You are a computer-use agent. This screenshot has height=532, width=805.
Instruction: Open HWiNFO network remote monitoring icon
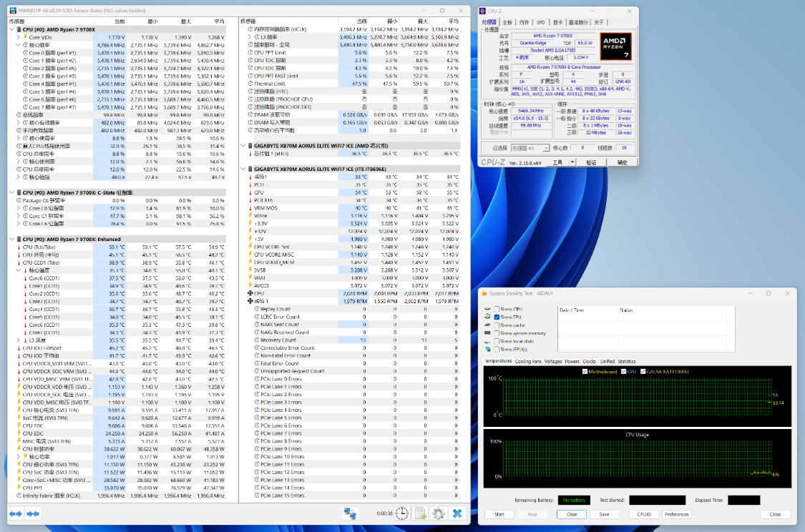[x=350, y=513]
